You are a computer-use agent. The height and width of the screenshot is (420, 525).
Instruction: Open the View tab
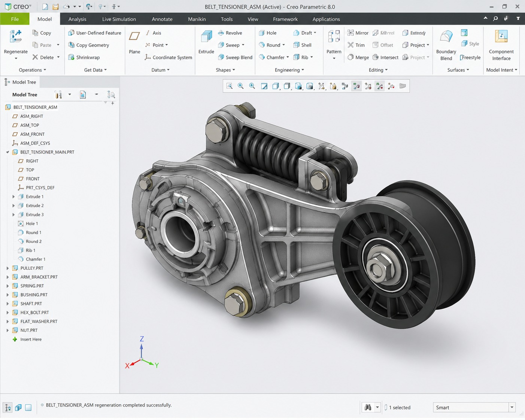point(253,19)
